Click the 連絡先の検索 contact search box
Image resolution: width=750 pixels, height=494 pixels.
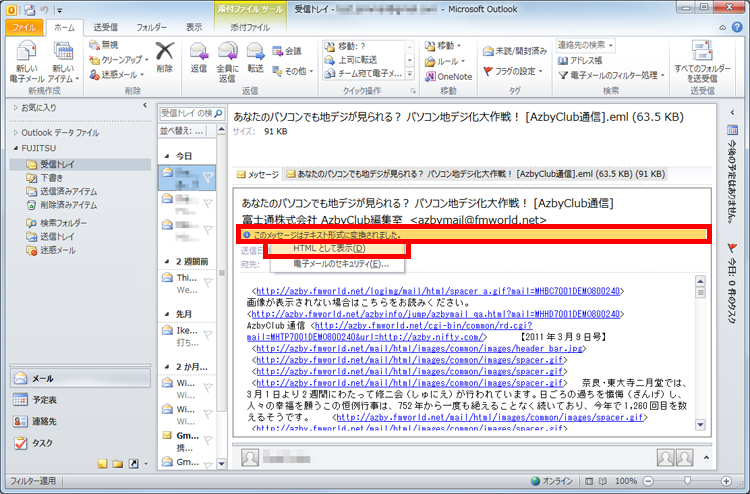point(585,45)
